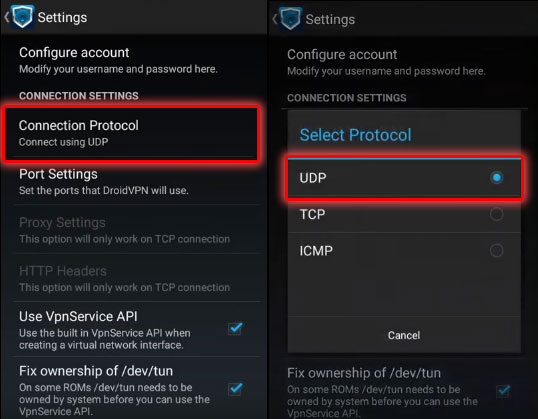Screen dimensions: 538x419
Task: Open the Proxy Settings entry
Action: pos(136,230)
